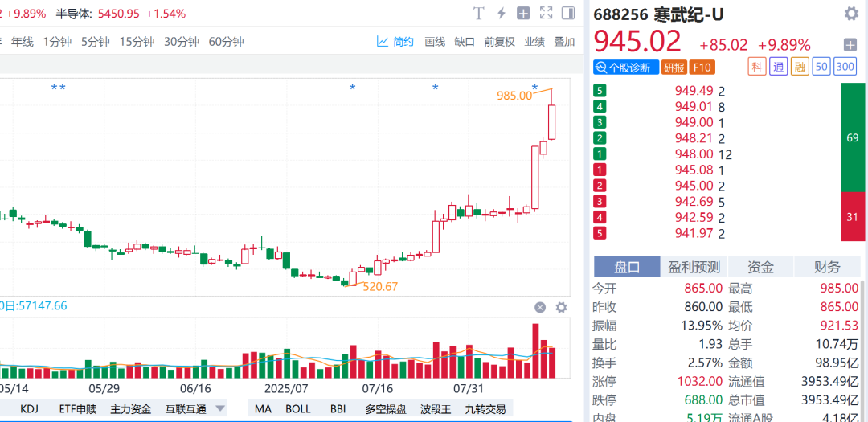Click the sell-1 price 948.00
868x422 pixels.
(694, 154)
